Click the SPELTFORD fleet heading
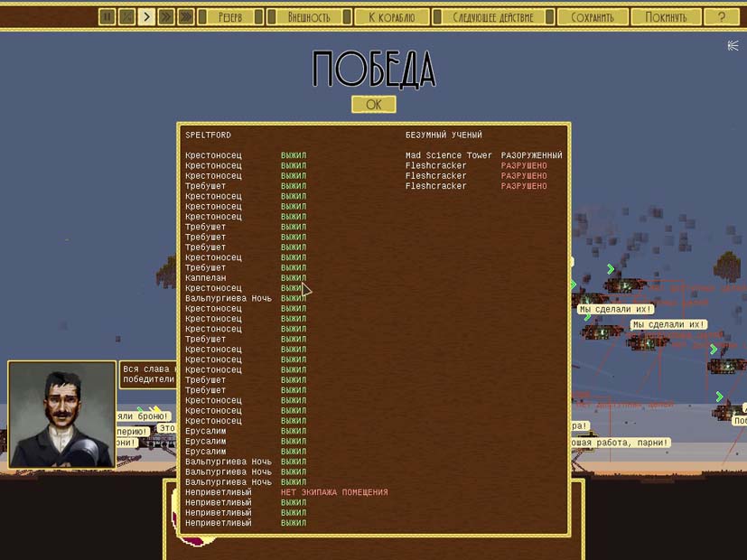The height and width of the screenshot is (560, 747). point(208,135)
